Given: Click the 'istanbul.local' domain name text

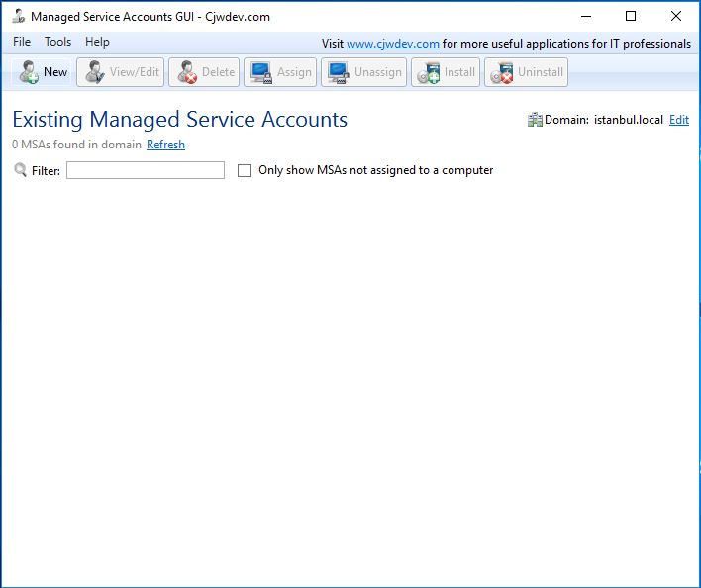Looking at the screenshot, I should click(629, 120).
